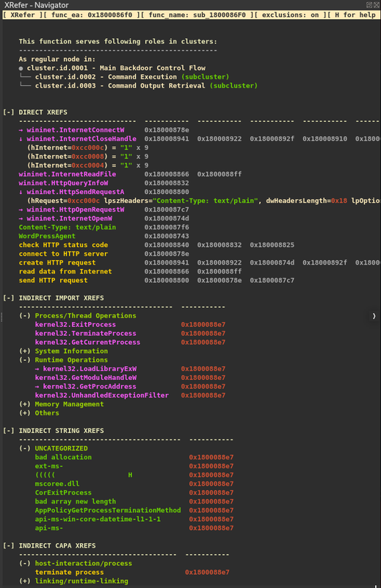Collapse the INDIRECT STRING XREFS section toggle
The height and width of the screenshot is (588, 381).
8,431
